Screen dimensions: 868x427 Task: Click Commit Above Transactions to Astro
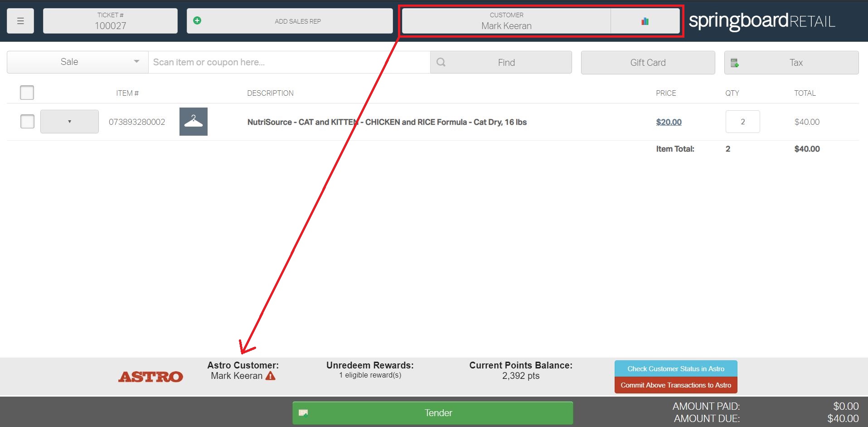676,385
